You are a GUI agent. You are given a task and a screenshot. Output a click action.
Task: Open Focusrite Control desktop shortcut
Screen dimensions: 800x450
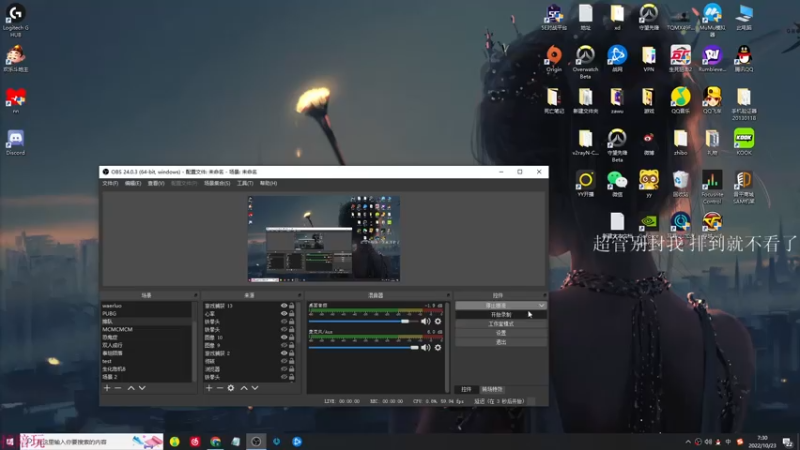[x=712, y=187]
